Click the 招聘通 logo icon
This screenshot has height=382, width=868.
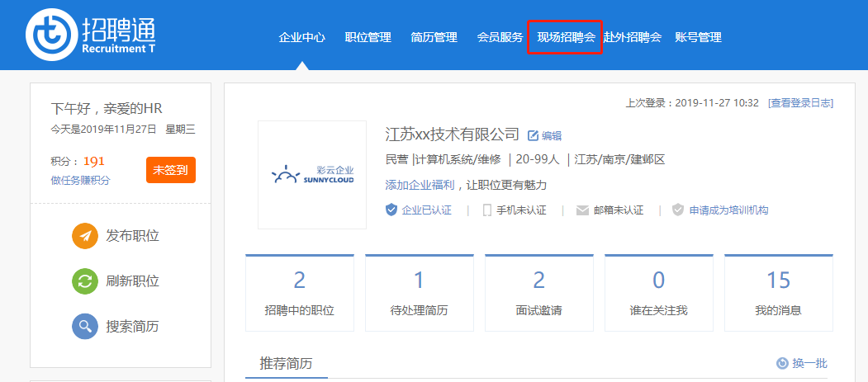[51, 37]
